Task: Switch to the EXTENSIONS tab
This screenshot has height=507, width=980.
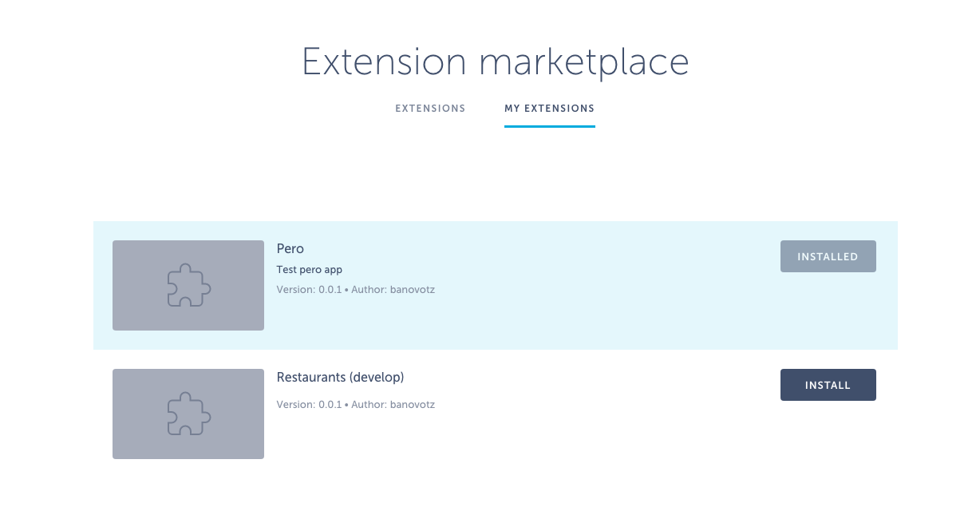Action: click(430, 108)
